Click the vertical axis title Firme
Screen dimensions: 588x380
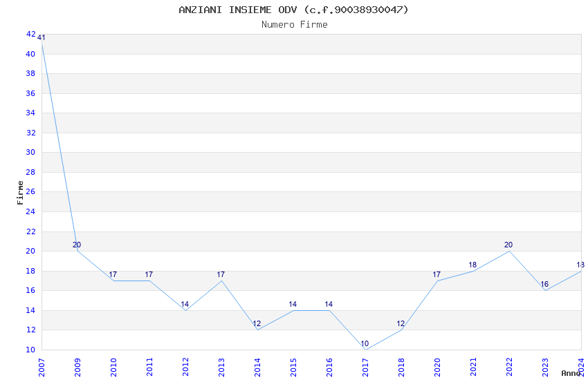coord(20,193)
